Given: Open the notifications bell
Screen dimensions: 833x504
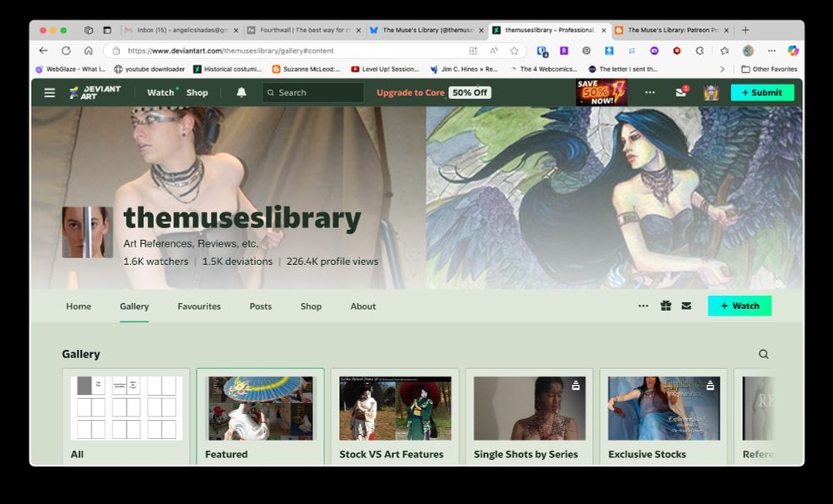Looking at the screenshot, I should click(242, 92).
